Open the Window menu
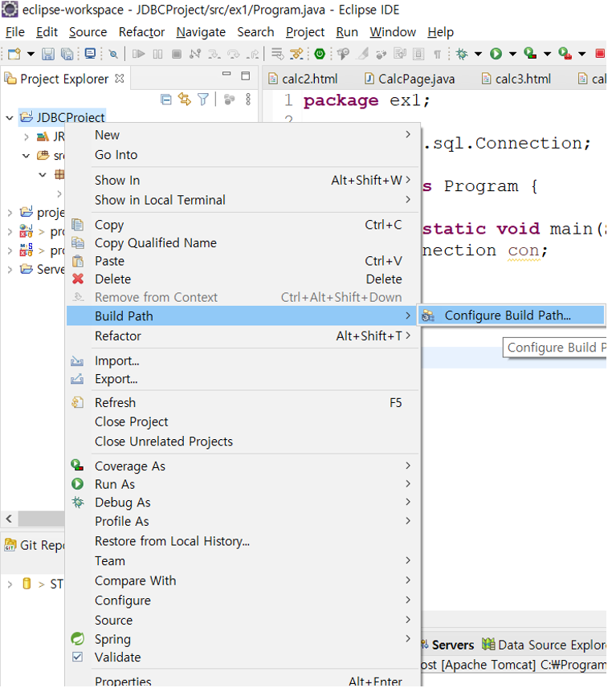Viewport: 616px width, 688px height. (x=393, y=32)
